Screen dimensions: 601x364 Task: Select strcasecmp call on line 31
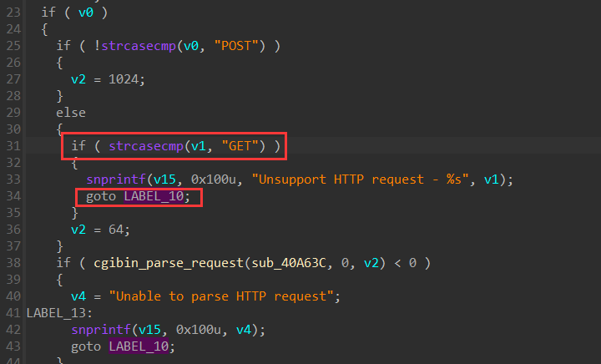146,146
